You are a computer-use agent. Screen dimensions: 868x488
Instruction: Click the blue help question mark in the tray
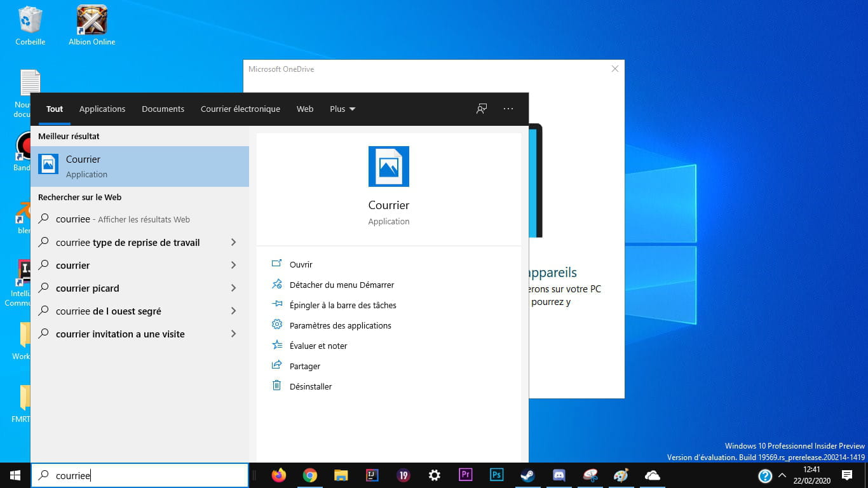(765, 475)
